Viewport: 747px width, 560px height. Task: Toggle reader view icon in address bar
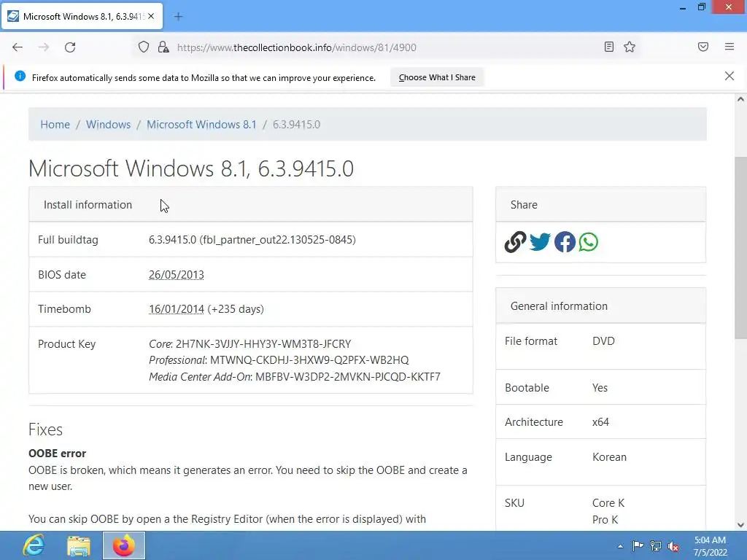[x=609, y=47]
